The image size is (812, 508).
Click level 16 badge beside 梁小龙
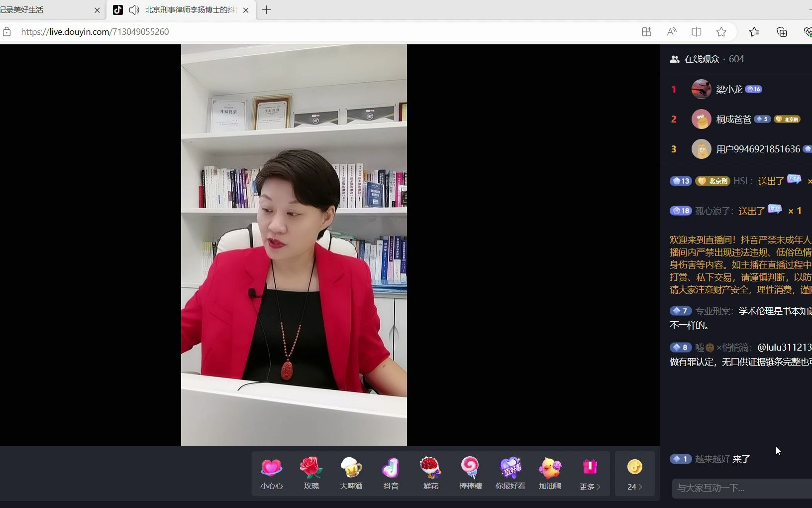coord(754,89)
